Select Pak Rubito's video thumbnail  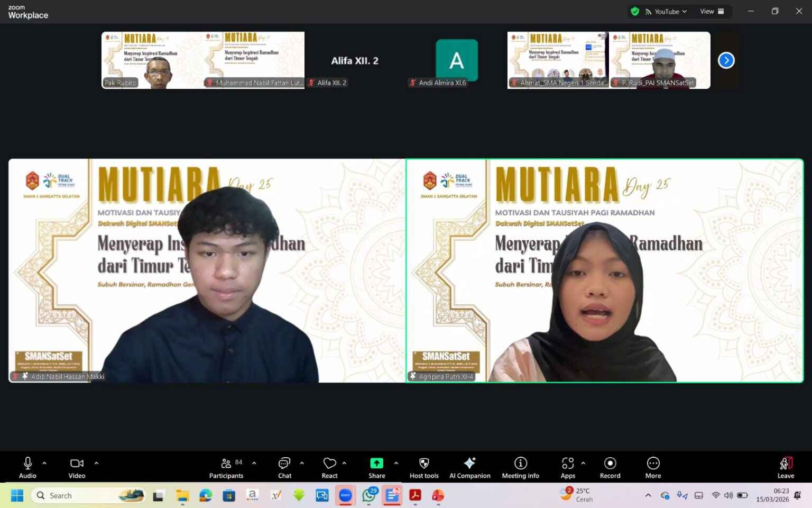(x=152, y=60)
